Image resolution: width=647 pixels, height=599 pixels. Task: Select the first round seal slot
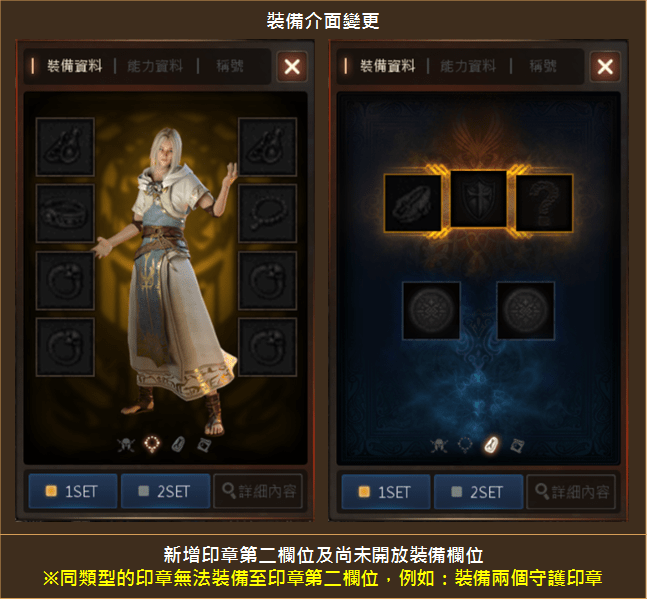pyautogui.click(x=431, y=311)
